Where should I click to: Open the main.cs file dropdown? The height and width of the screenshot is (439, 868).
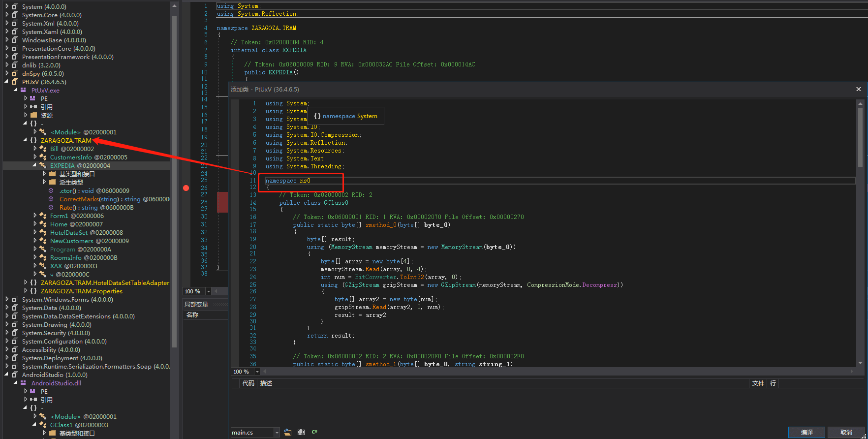[x=277, y=433]
